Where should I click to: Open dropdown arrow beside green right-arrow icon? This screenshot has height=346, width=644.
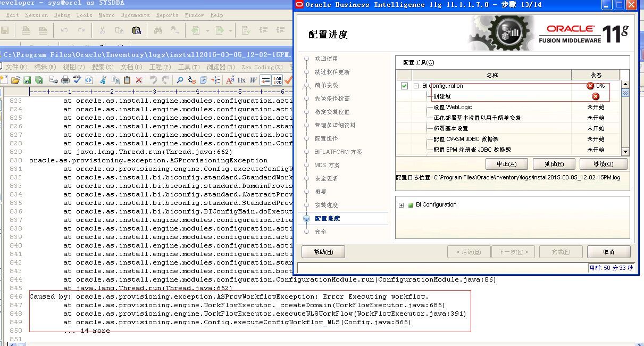[x=230, y=30]
